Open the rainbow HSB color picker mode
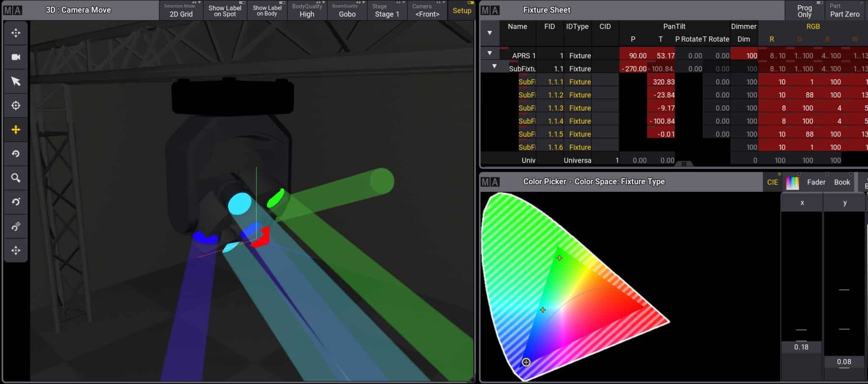The width and height of the screenshot is (868, 384). [792, 182]
